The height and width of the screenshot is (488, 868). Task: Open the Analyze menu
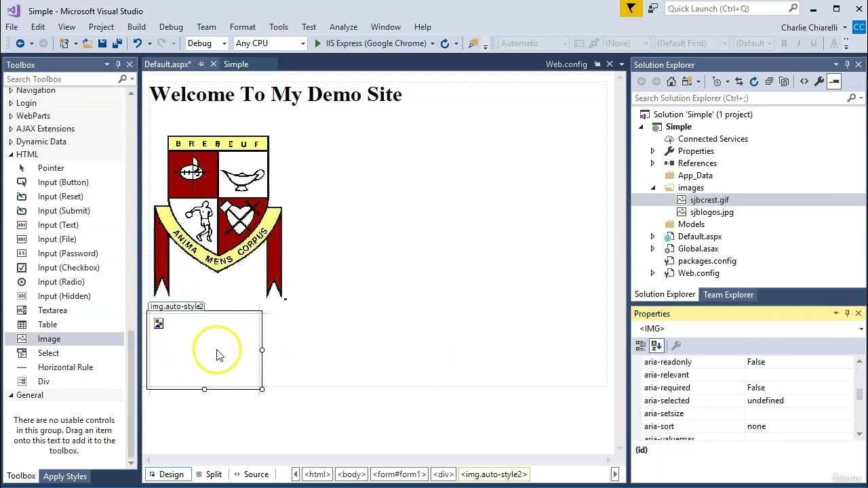[343, 27]
